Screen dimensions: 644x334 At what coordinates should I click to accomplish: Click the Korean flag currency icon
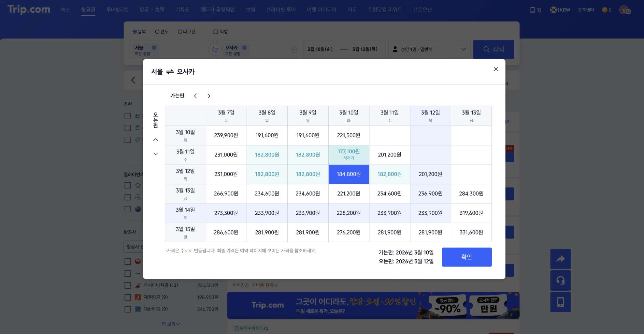click(553, 10)
